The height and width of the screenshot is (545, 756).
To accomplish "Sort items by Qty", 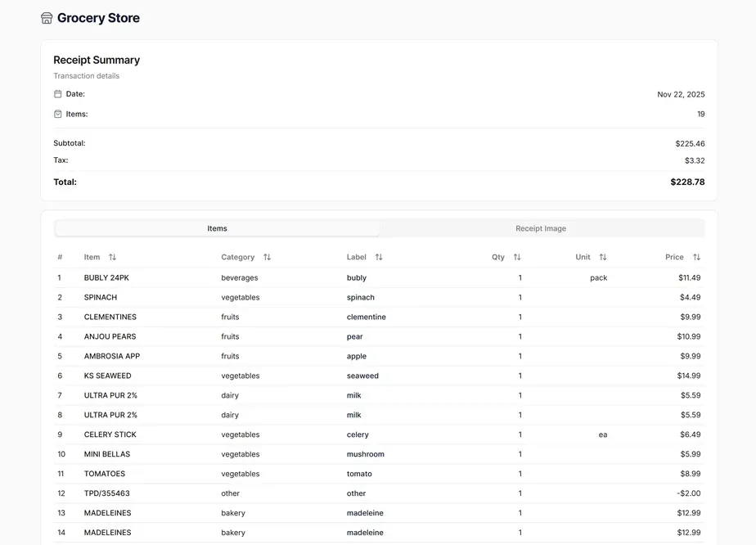I will coord(516,256).
